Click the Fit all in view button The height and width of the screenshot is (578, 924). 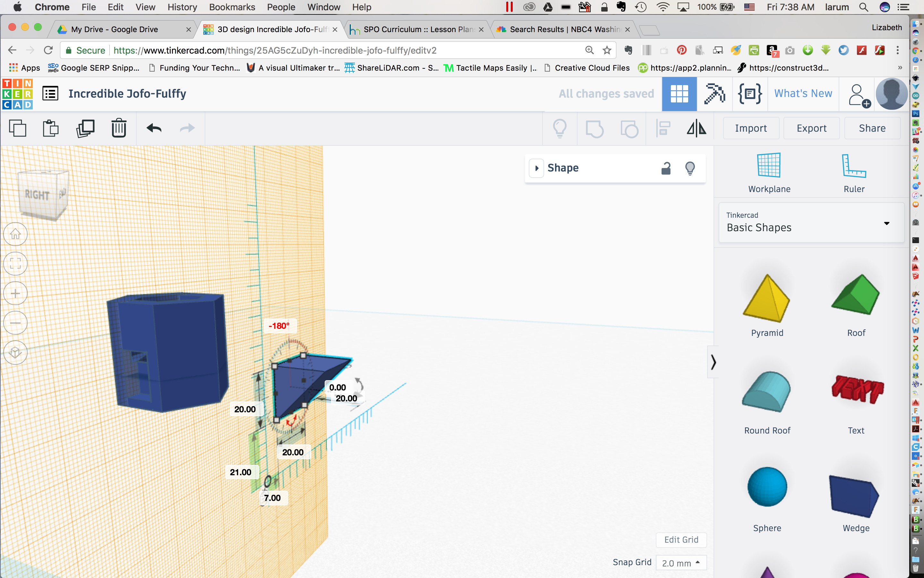[x=15, y=263]
